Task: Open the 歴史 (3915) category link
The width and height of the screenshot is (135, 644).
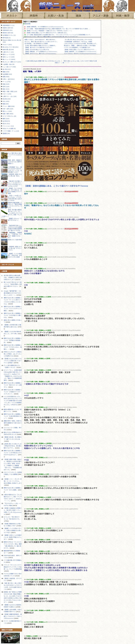Action: tap(6, 89)
